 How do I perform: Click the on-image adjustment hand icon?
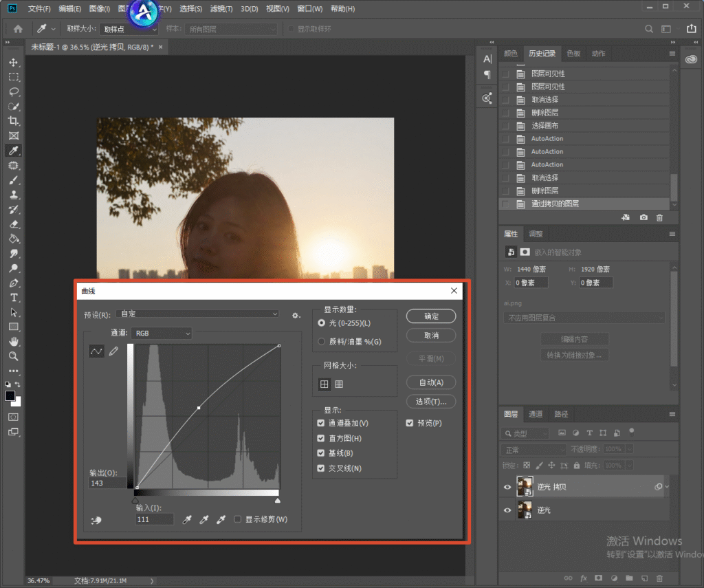coord(96,520)
